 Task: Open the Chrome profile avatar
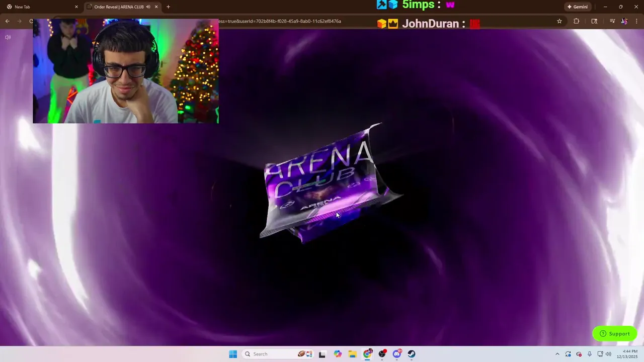(x=624, y=21)
